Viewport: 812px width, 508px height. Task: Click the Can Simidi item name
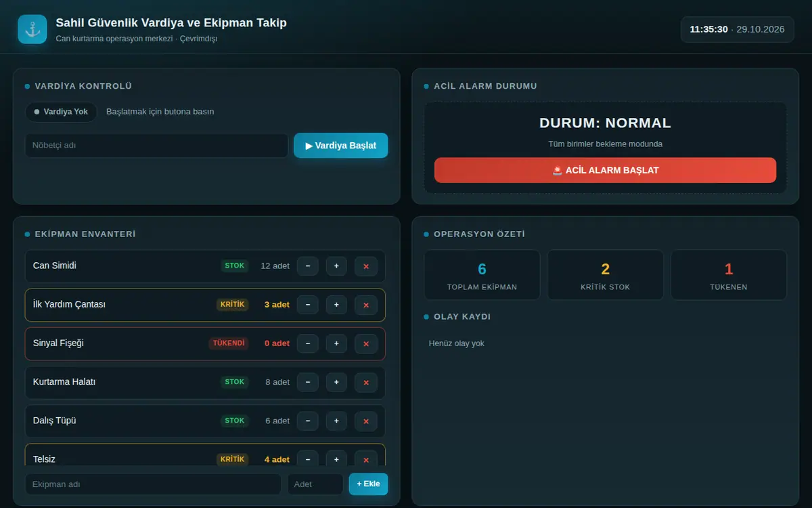55,266
